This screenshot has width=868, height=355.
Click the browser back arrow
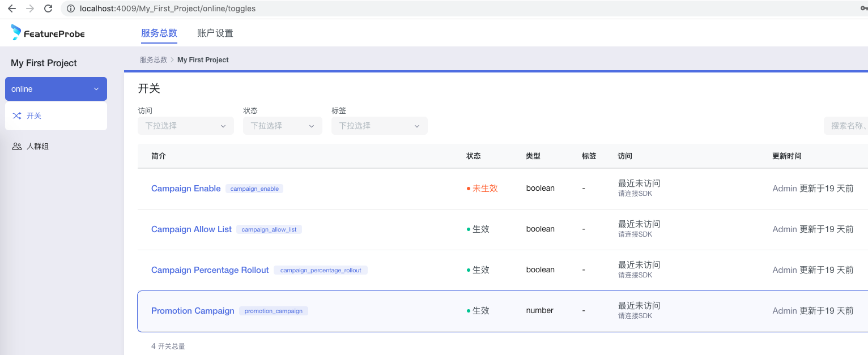pos(12,8)
